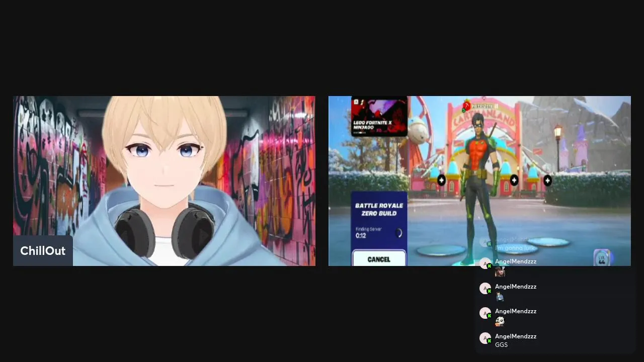Click the panda emote in chat
Image resolution: width=644 pixels, height=362 pixels.
500,321
